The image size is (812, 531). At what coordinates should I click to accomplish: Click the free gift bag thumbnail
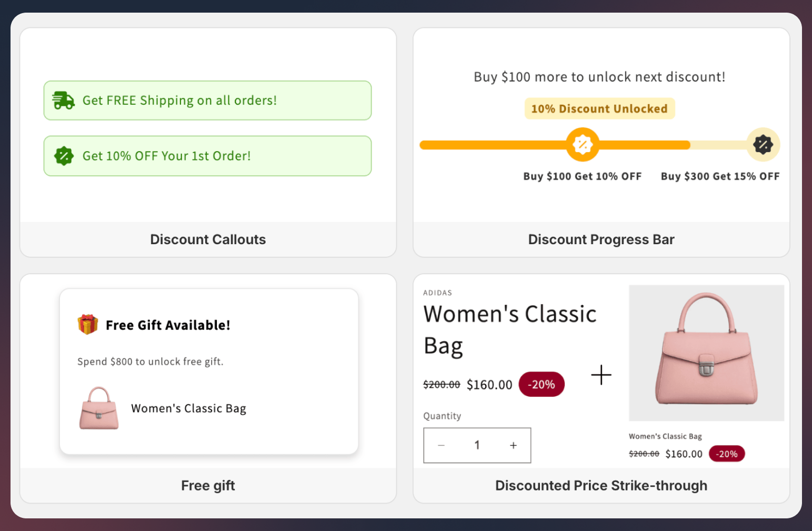pyautogui.click(x=99, y=408)
